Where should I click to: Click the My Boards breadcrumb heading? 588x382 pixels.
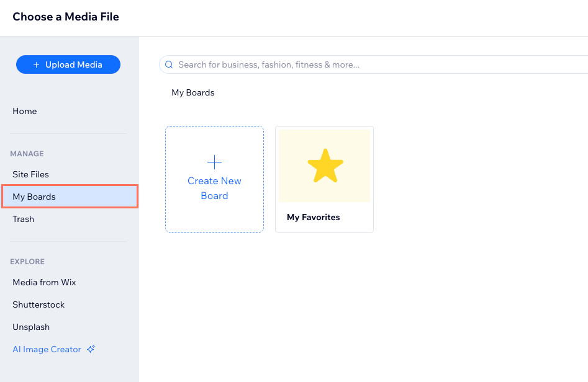193,92
